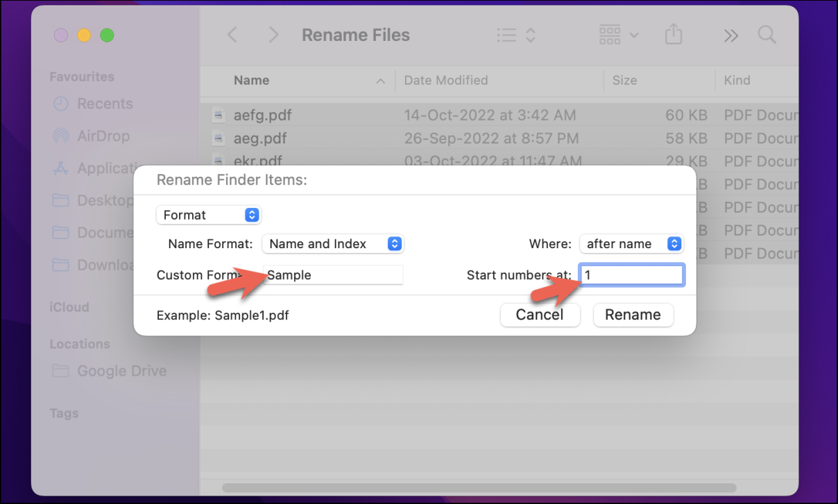Toggle the Name column sort arrow

380,81
